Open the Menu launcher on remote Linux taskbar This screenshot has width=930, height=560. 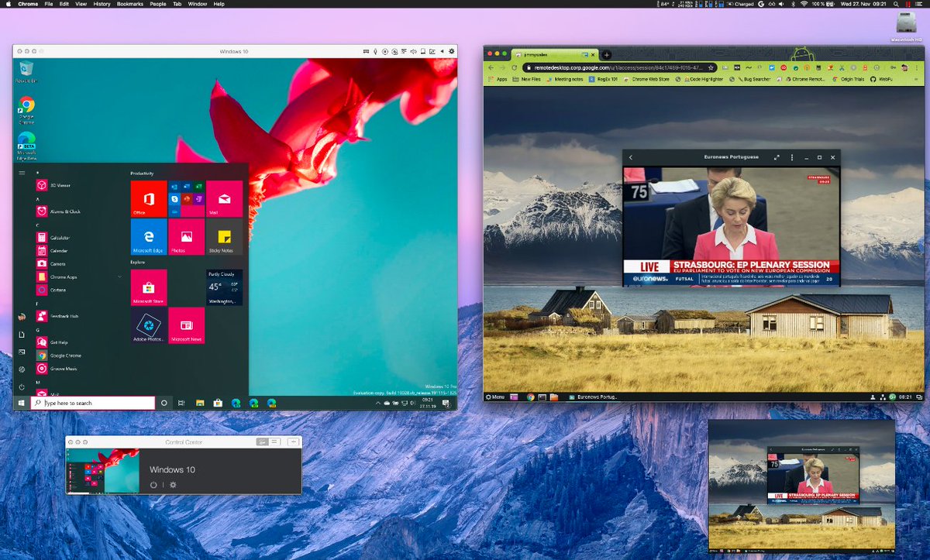click(496, 396)
